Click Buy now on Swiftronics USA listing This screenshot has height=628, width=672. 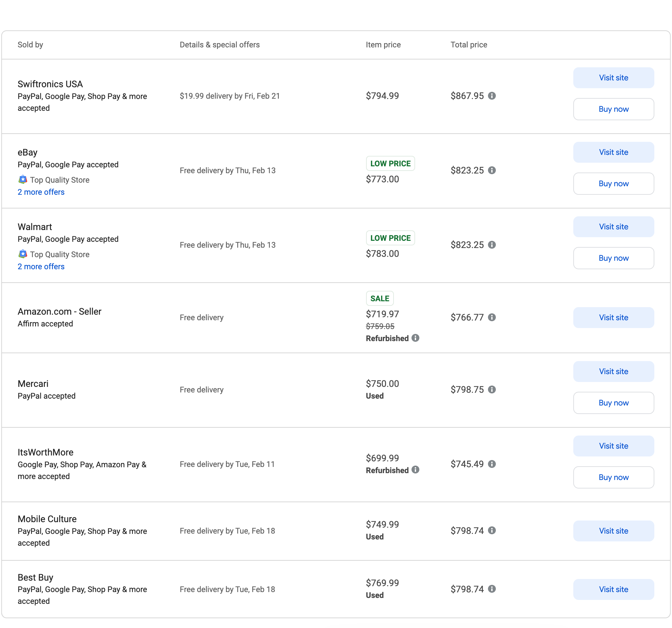tap(613, 108)
